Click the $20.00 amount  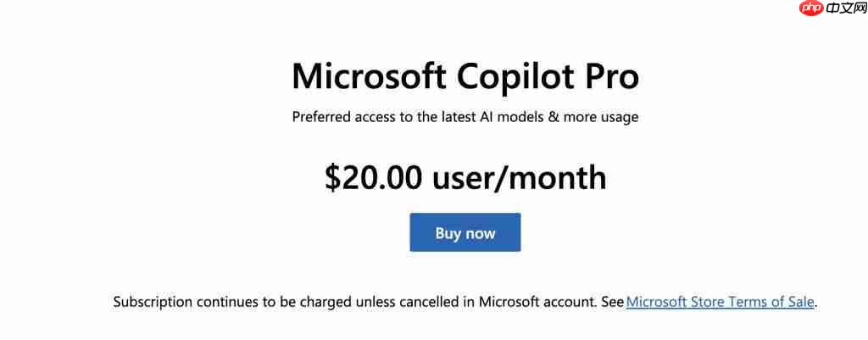point(374,177)
